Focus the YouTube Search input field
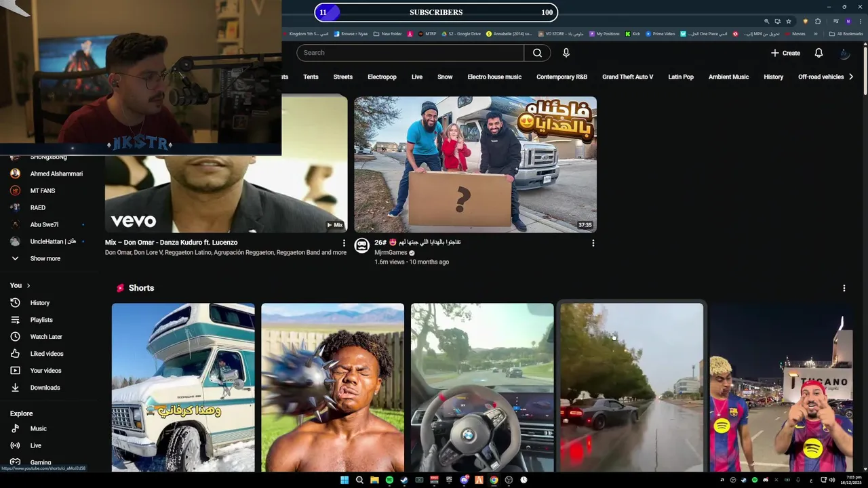 (410, 53)
